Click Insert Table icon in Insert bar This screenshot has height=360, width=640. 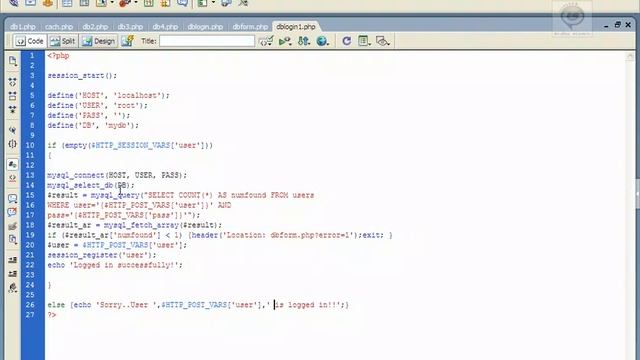pyautogui.click(x=67, y=3)
